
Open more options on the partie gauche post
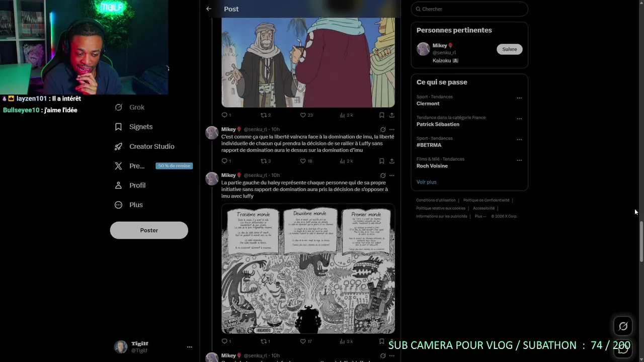pyautogui.click(x=392, y=175)
